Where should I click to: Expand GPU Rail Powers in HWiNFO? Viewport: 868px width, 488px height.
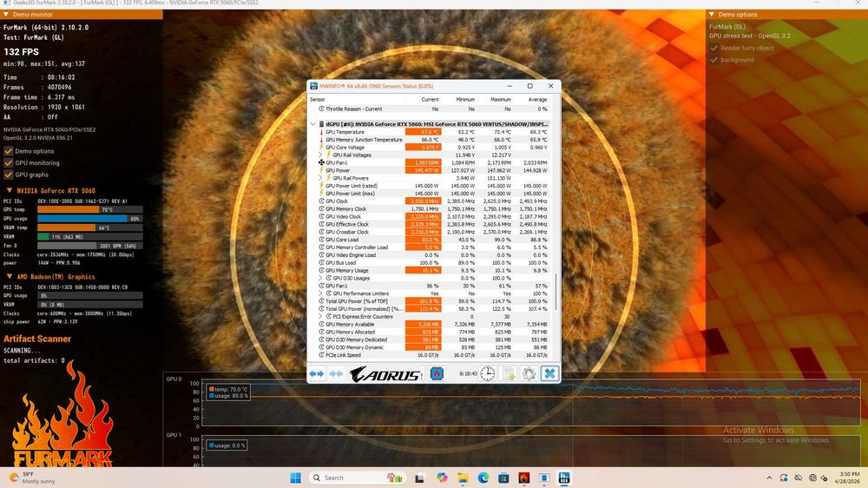(320, 178)
